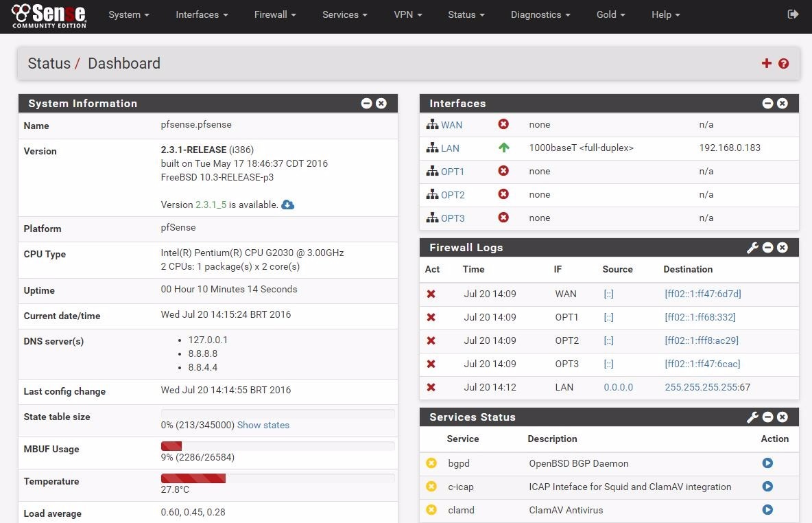
Task: Click destination ff02::1:ff47:6cac link
Action: [703, 364]
